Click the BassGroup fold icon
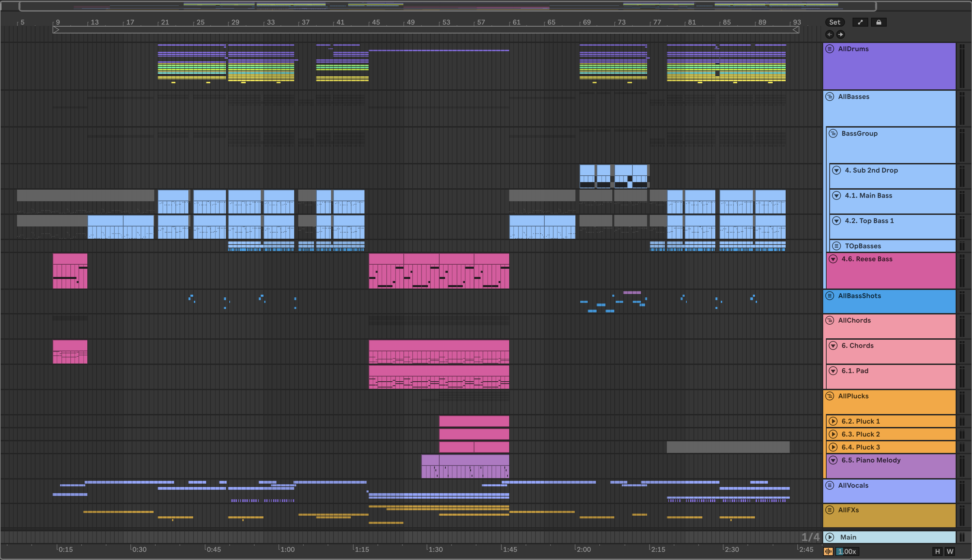Viewport: 972px width, 560px height. 833,133
